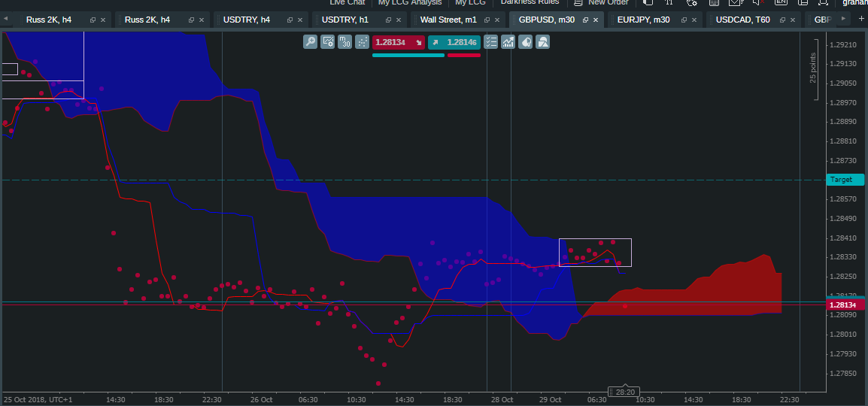This screenshot has height=406, width=868.
Task: Close the GBPUSD, m30 tab
Action: click(x=595, y=20)
